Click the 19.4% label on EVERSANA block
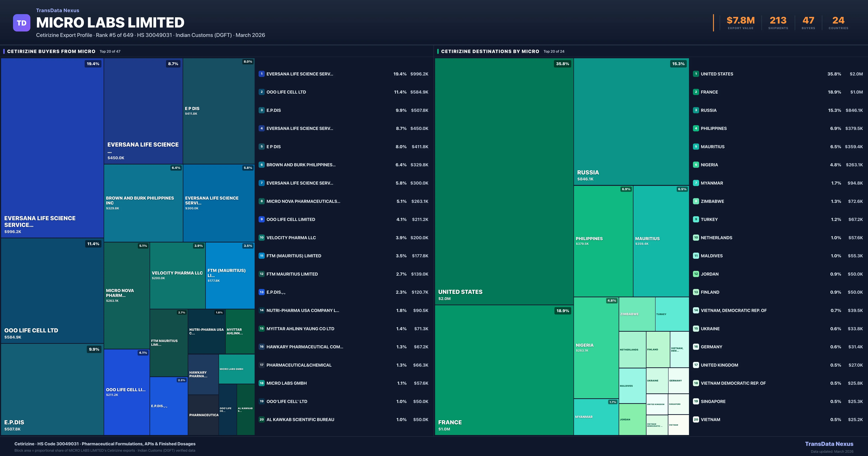 (x=93, y=64)
